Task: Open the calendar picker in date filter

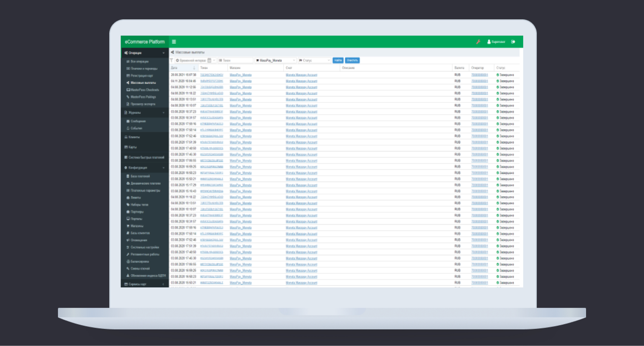Action: point(210,60)
